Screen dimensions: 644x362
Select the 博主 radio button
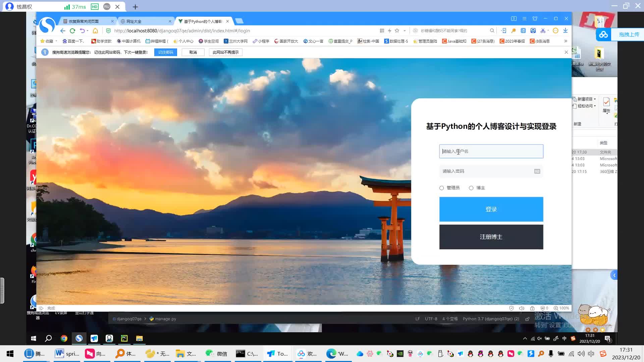click(x=471, y=188)
